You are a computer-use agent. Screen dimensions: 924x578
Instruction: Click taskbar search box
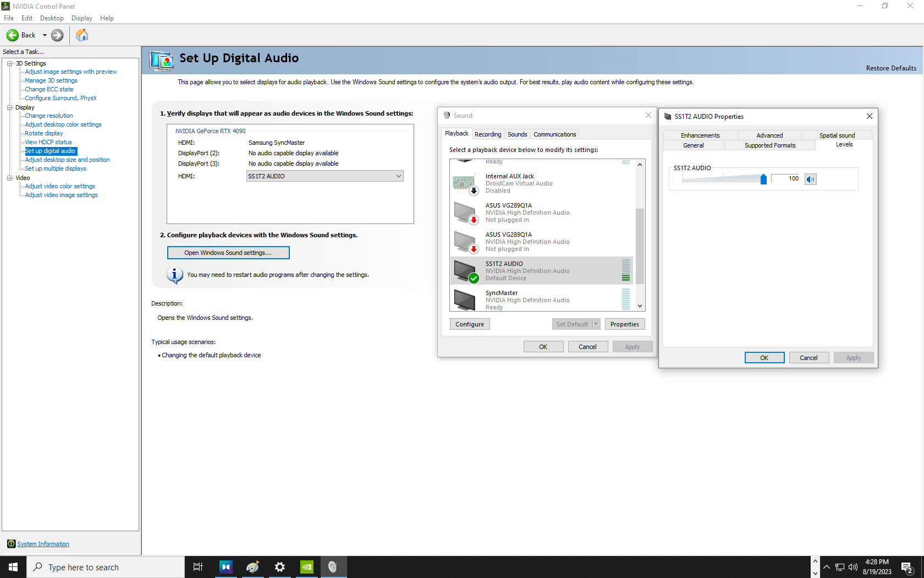[106, 567]
